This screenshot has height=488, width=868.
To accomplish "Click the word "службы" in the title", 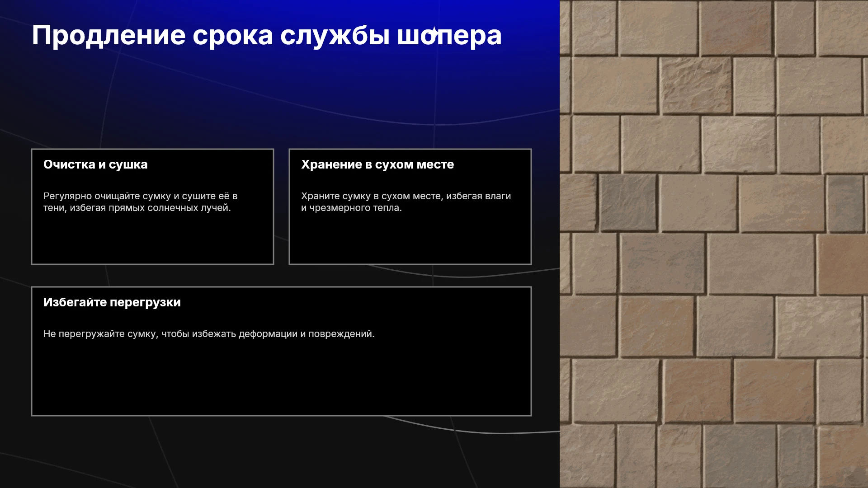I will pos(335,36).
